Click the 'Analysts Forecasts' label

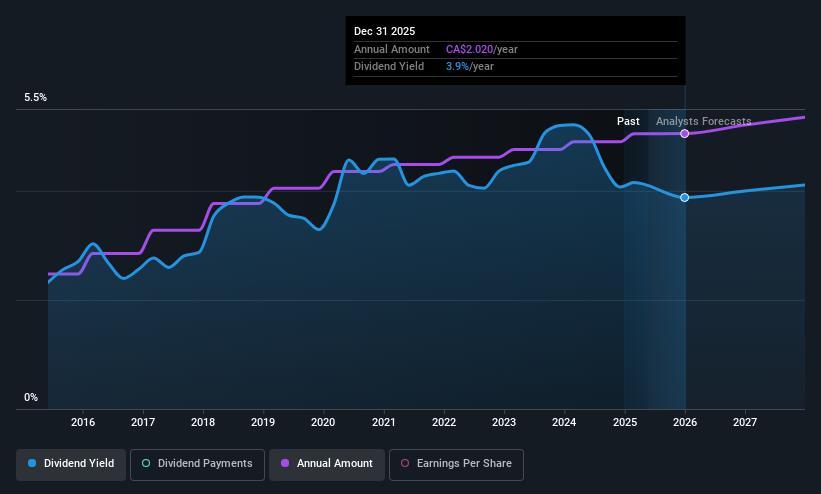[x=704, y=122]
